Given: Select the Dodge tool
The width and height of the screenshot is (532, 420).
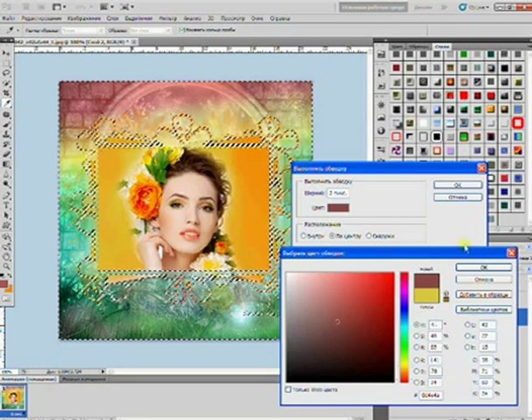Looking at the screenshot, I should click(x=6, y=185).
